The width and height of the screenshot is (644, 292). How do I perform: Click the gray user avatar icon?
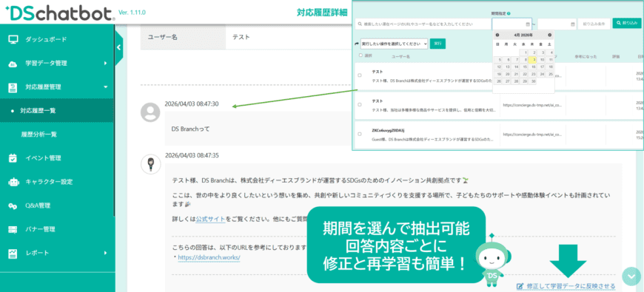[x=150, y=112]
